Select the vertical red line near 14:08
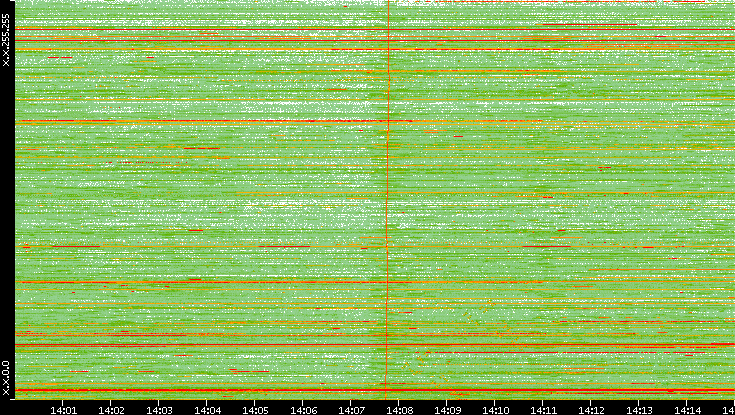This screenshot has height=415, width=735. [x=388, y=199]
